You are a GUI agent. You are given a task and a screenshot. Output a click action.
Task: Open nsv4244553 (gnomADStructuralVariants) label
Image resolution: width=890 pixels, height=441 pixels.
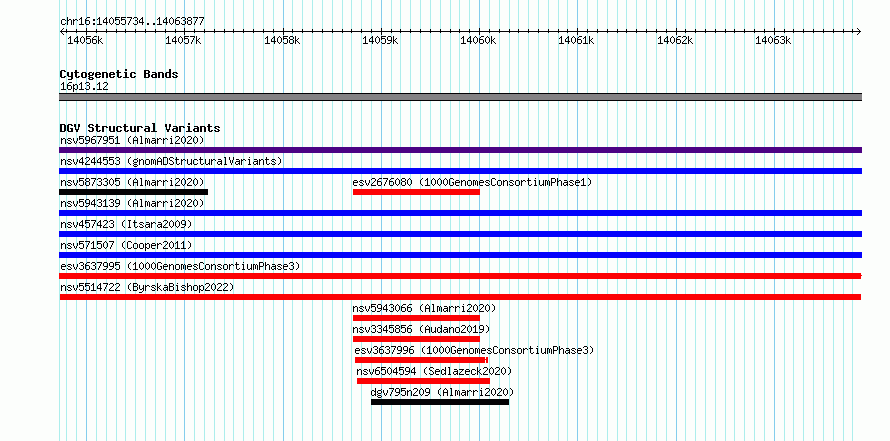(x=171, y=161)
